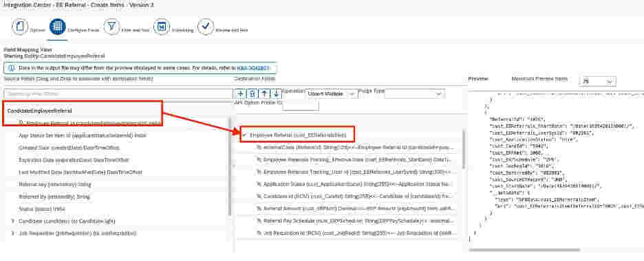Click the icon beside Referral Amount destination field
Screen dimensions: 644x261
click(x=259, y=209)
